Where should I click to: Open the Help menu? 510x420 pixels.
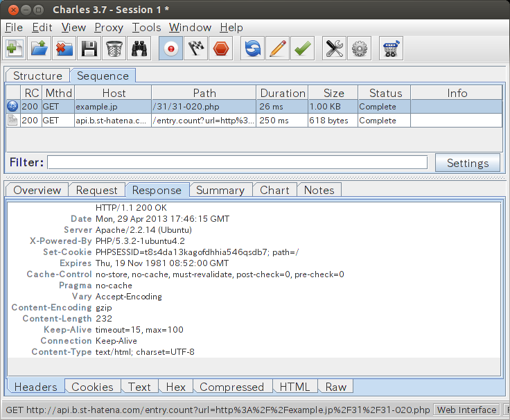(x=231, y=28)
